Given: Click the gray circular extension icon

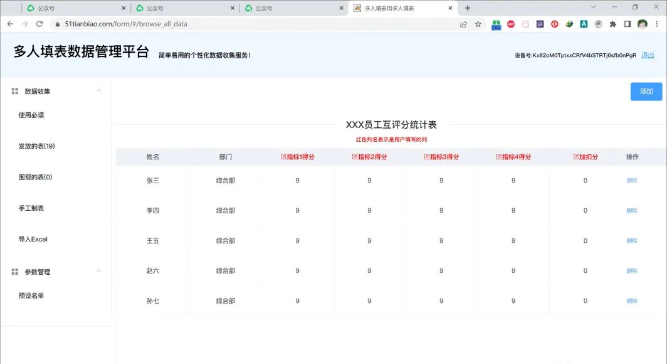Looking at the screenshot, I should coord(598,24).
